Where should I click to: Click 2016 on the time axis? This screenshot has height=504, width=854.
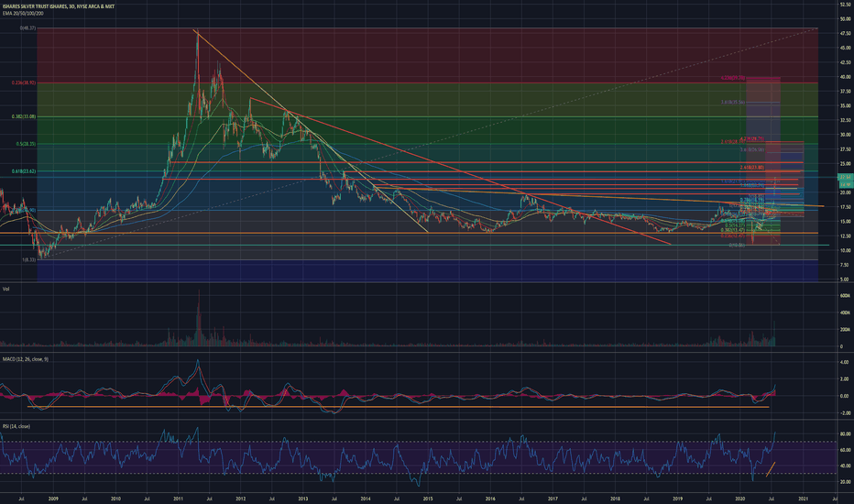[x=490, y=498]
